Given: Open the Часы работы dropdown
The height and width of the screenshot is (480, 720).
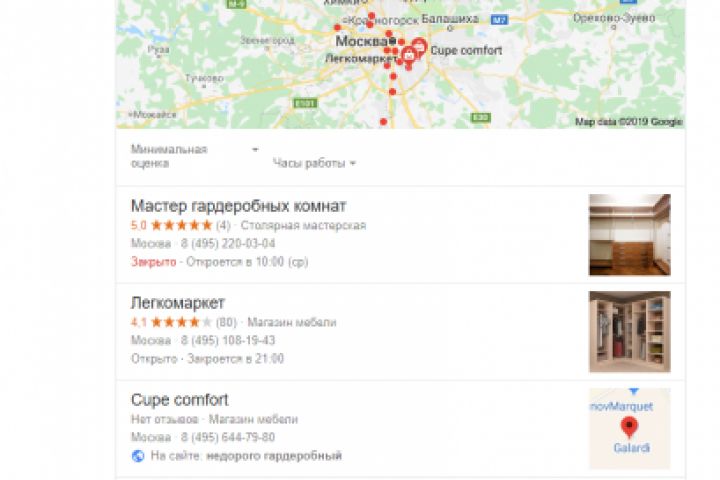Looking at the screenshot, I should (x=315, y=163).
